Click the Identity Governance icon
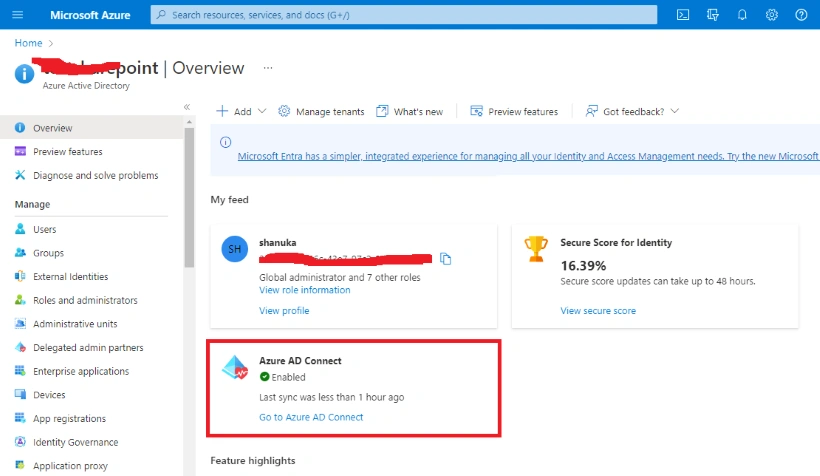Screen dimensions: 820x476 point(20,441)
